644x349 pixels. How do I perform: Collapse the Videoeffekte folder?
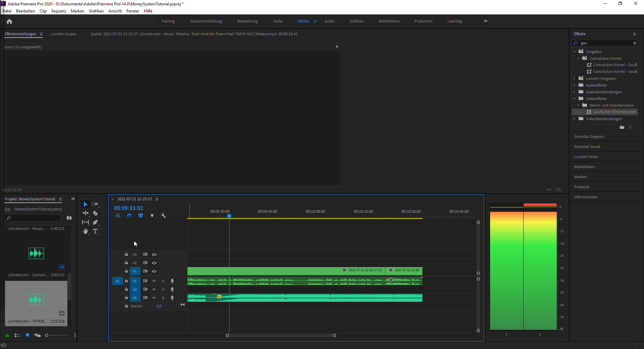click(575, 99)
